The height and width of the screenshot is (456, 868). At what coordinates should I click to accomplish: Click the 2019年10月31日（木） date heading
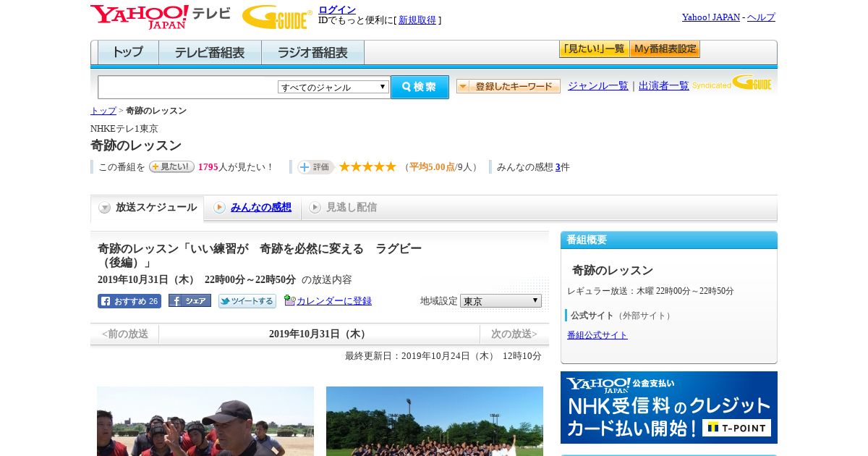[x=319, y=334]
